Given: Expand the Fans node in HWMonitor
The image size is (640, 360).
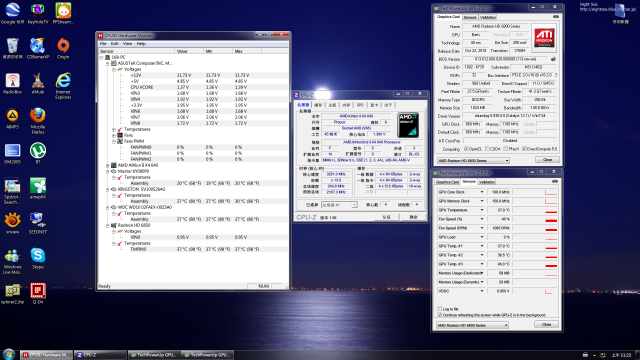Looking at the screenshot, I should tap(114, 135).
